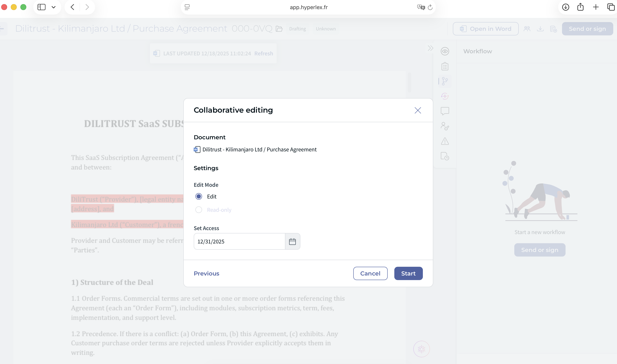Click the warning triangle alerts icon
The image size is (617, 364).
[445, 141]
